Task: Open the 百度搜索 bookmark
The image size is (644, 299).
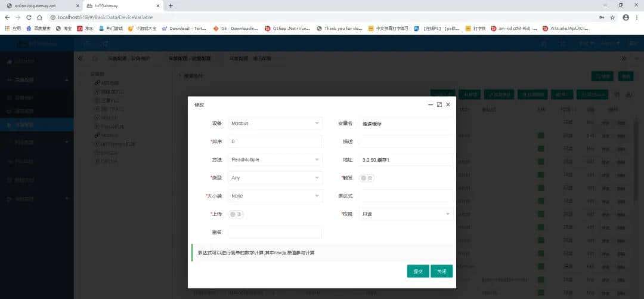Action: (x=39, y=29)
